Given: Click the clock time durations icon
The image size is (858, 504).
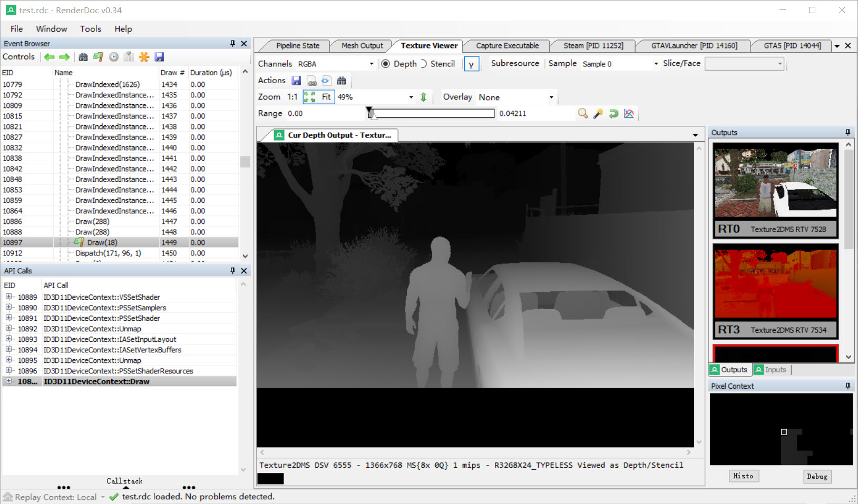Looking at the screenshot, I should click(x=114, y=57).
